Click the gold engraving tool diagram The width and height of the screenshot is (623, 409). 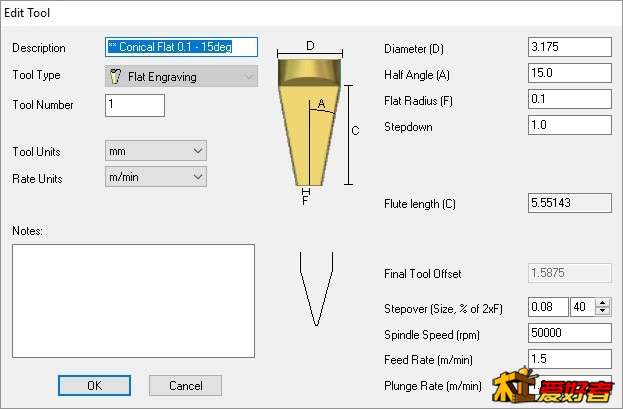(310, 122)
